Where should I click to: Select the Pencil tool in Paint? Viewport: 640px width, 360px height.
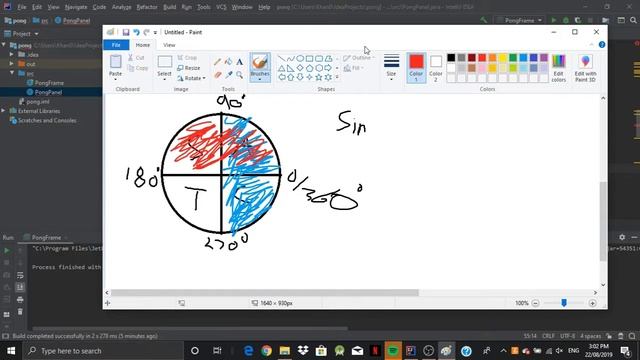click(217, 62)
